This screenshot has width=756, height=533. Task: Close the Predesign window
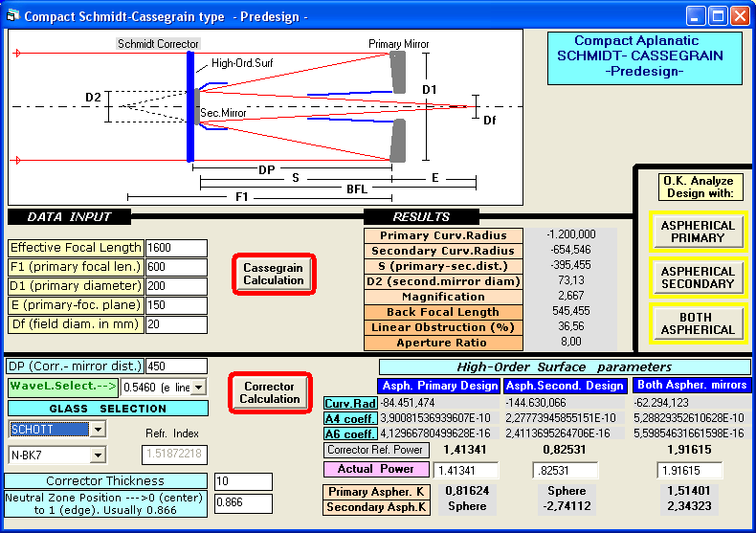(x=740, y=16)
